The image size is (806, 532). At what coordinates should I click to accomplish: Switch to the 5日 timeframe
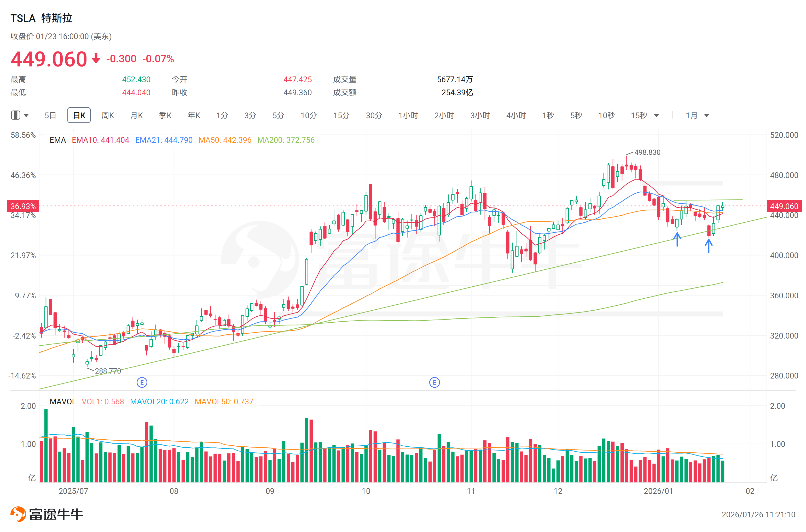[50, 115]
